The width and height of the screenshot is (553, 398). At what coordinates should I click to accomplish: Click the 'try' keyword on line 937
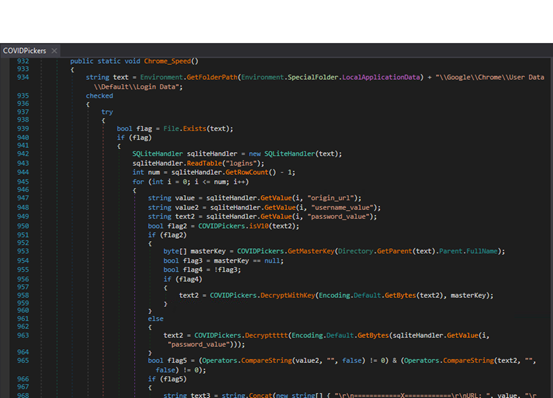(107, 112)
